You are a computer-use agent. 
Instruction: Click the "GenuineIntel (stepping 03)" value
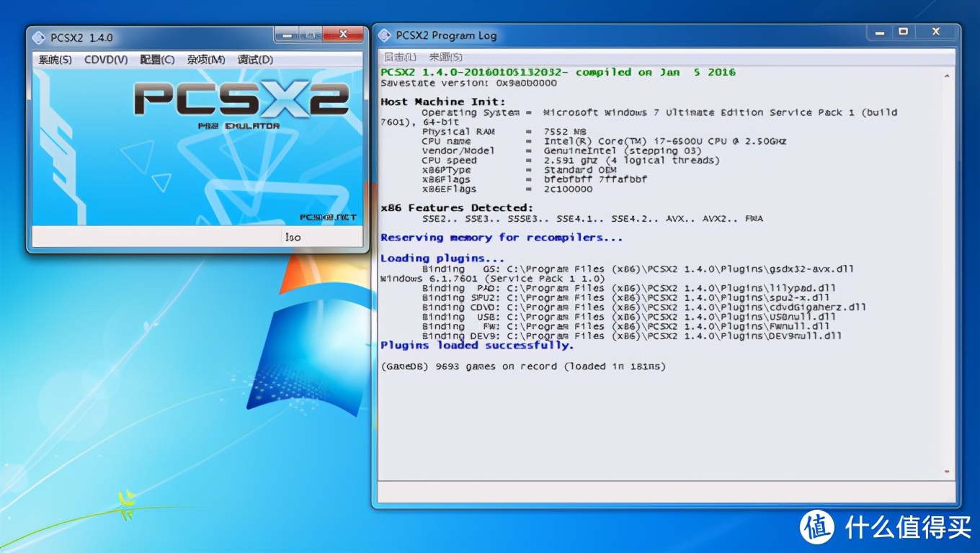pyautogui.click(x=623, y=150)
